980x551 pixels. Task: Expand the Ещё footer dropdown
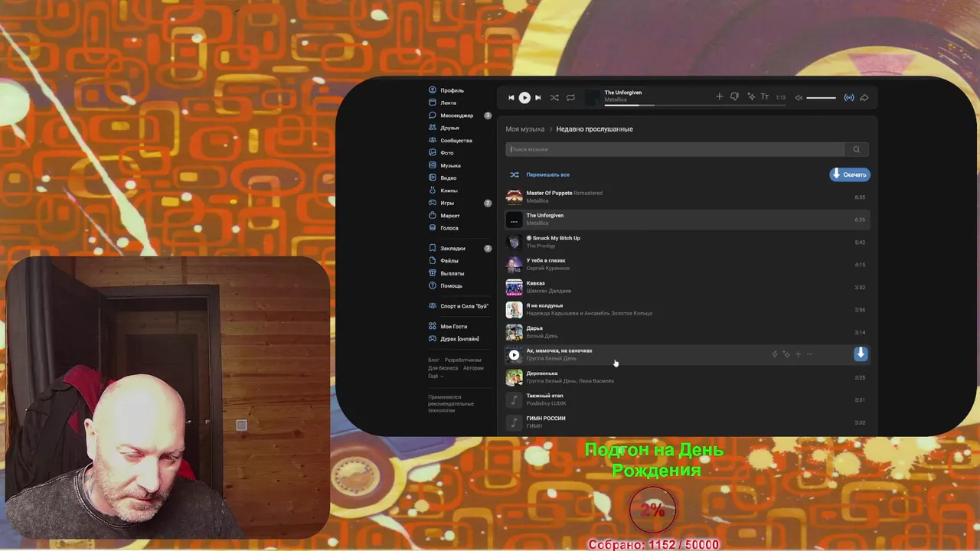[436, 376]
